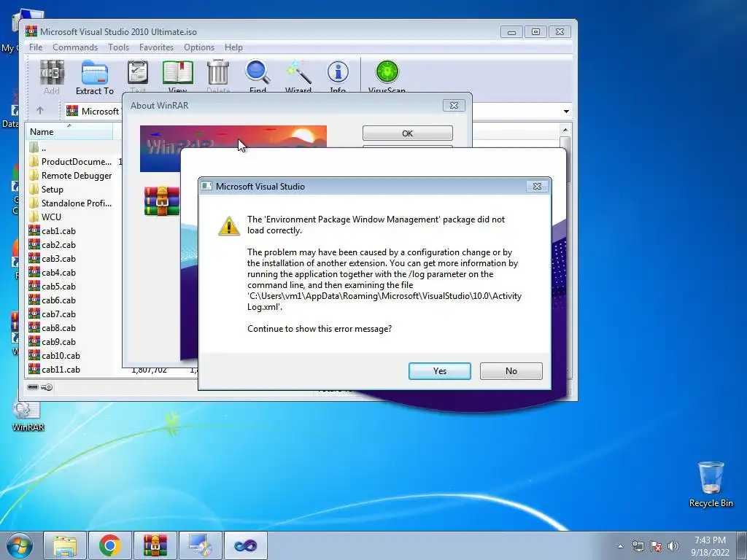Click the Name column header
This screenshot has height=560, width=747.
[69, 132]
